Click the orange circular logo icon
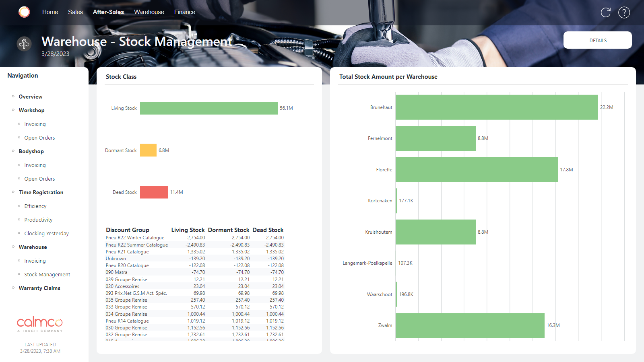Viewport: 644px width, 362px height. (24, 12)
